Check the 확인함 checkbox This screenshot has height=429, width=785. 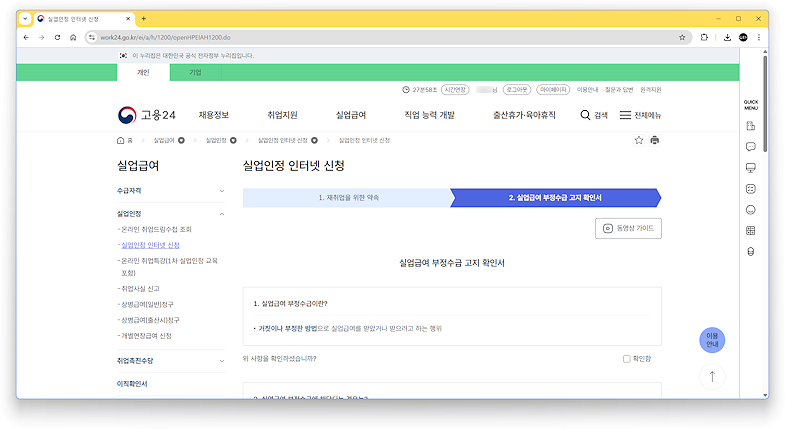tap(626, 359)
